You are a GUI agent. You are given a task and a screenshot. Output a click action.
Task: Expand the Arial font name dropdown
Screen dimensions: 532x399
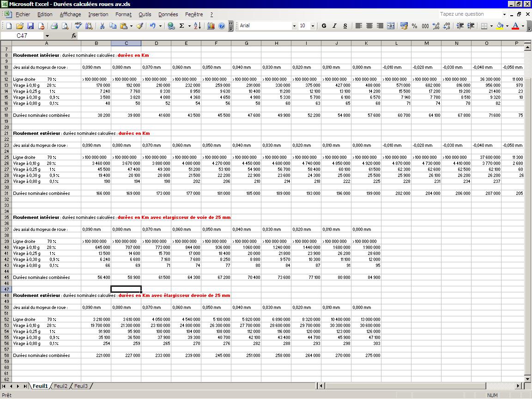tap(294, 26)
